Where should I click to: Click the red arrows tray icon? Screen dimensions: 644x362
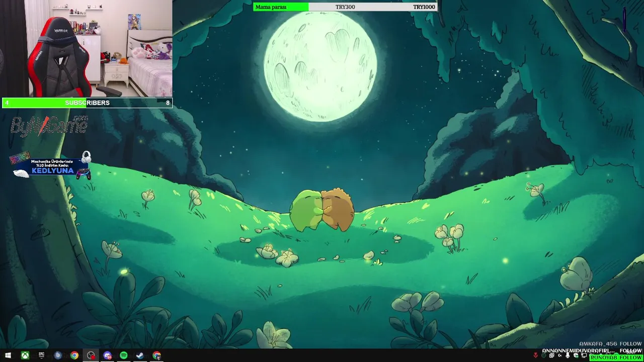click(536, 355)
